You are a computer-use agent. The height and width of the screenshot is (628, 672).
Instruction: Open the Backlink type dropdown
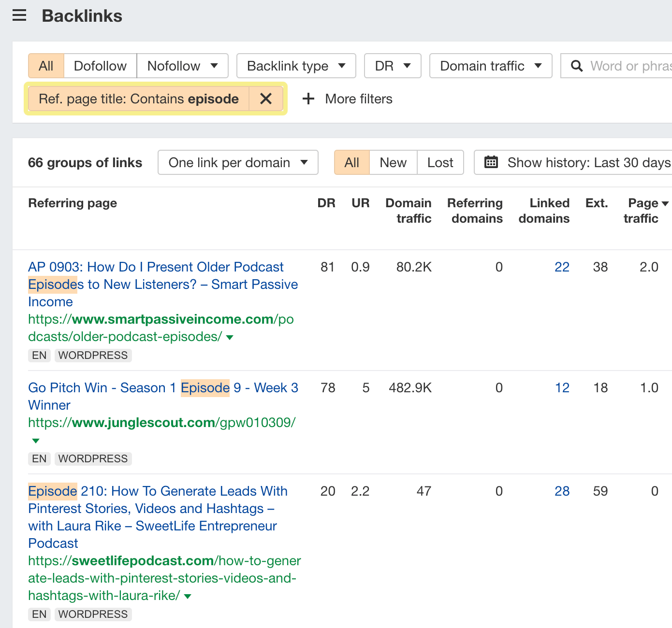[x=296, y=66]
